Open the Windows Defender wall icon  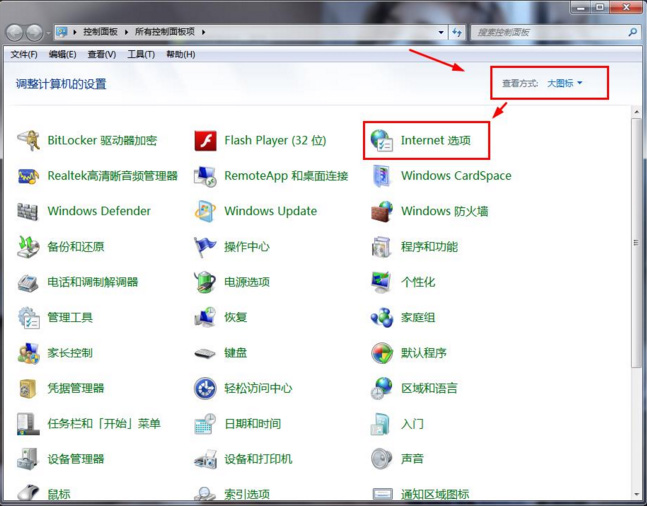pyautogui.click(x=28, y=212)
